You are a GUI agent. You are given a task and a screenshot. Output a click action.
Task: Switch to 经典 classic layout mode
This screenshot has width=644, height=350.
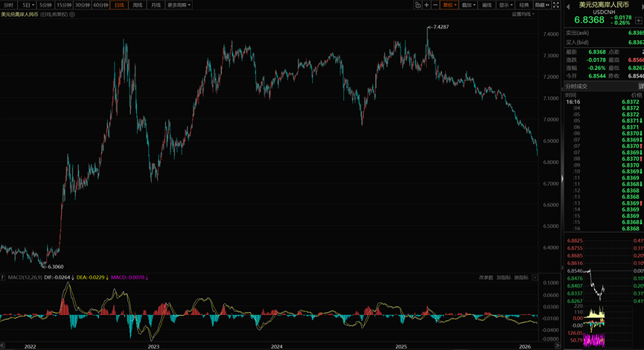point(524,4)
